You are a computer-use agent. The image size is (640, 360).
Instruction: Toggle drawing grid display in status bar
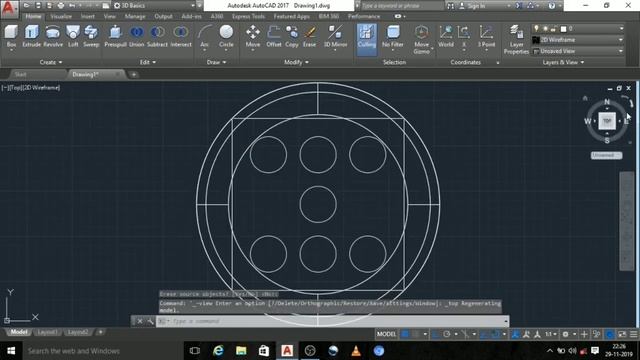point(405,334)
